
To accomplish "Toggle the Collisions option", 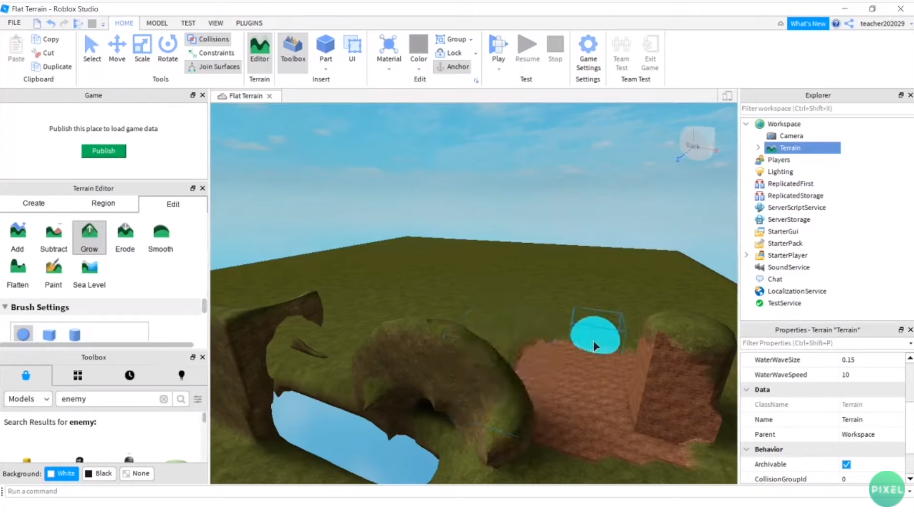I will [208, 39].
